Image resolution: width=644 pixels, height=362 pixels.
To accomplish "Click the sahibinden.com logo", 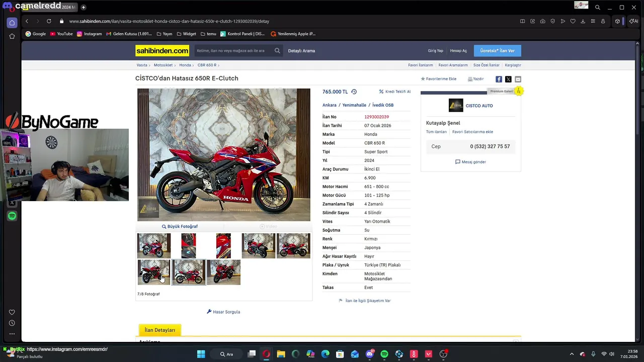I will 162,51.
